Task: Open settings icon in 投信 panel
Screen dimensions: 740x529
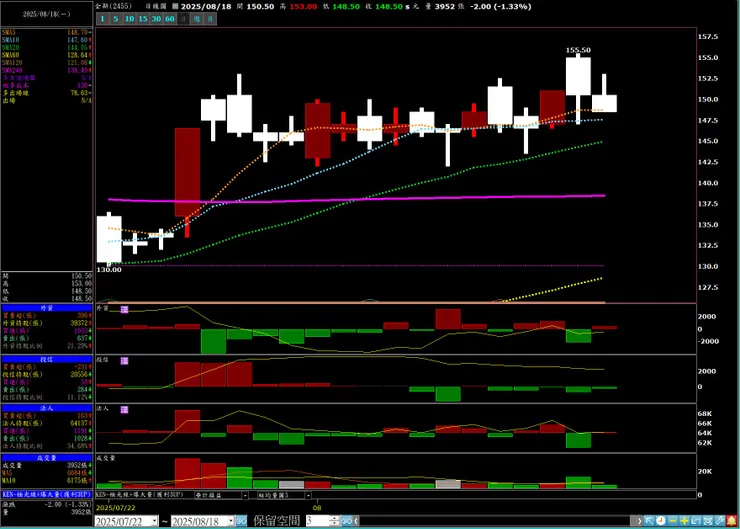Action: [124, 361]
